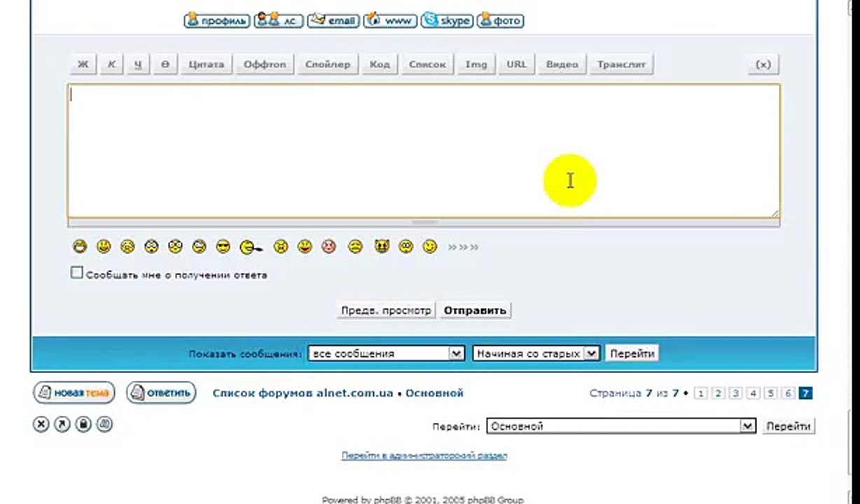Insert the confused emoticon, sixth in row
860x504 pixels.
[200, 246]
